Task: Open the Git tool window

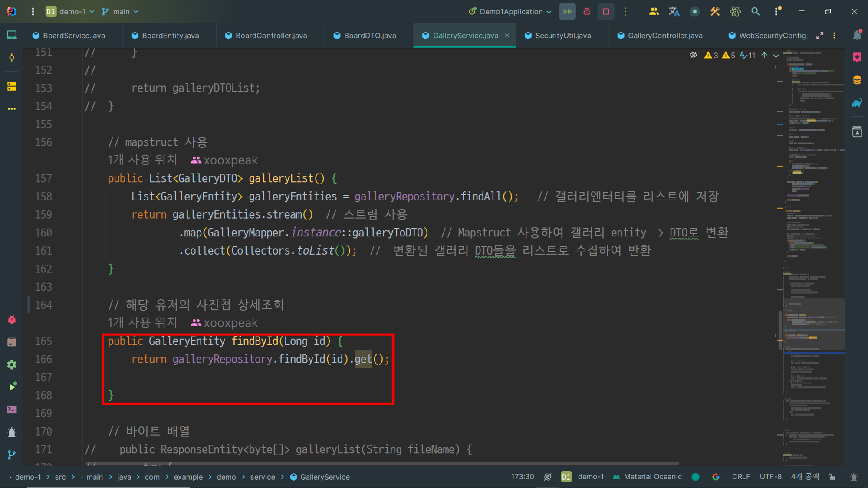Action: [12, 455]
